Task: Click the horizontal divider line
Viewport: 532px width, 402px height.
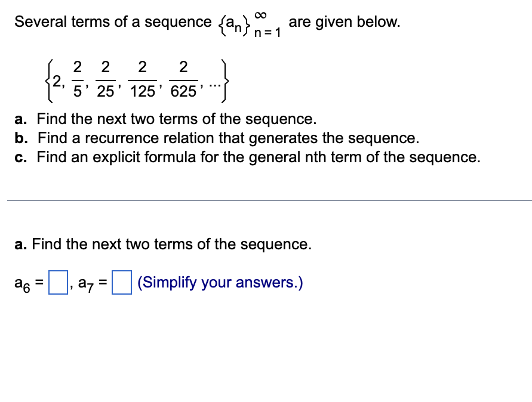Action: click(266, 200)
